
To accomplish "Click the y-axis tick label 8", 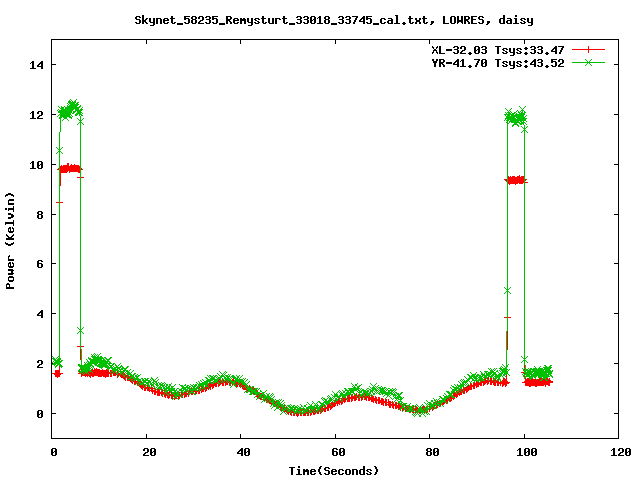I will [x=40, y=215].
